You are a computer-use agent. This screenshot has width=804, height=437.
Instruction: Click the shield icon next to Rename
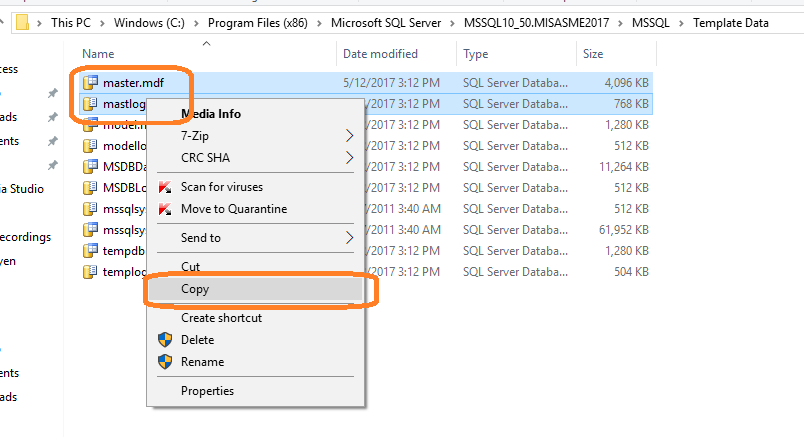[165, 362]
